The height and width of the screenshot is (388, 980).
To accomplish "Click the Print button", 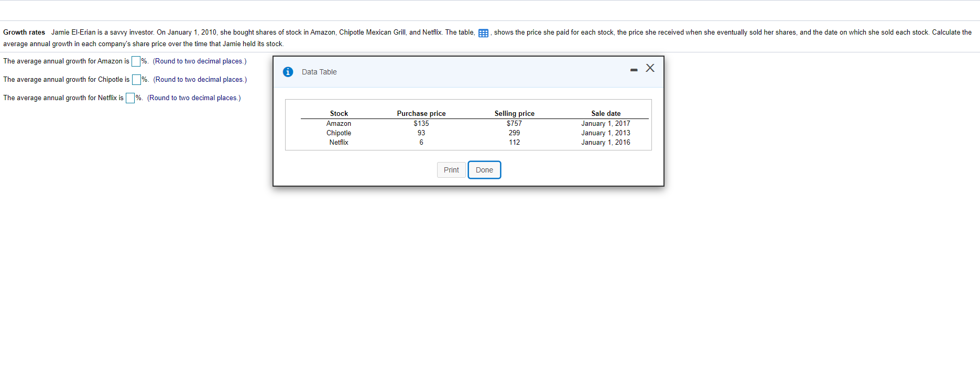I will (x=451, y=170).
